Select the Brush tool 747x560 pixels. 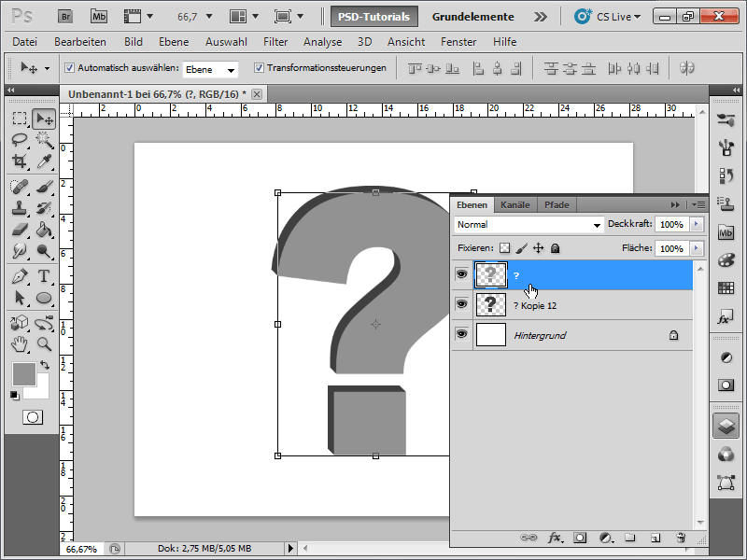pos(44,187)
